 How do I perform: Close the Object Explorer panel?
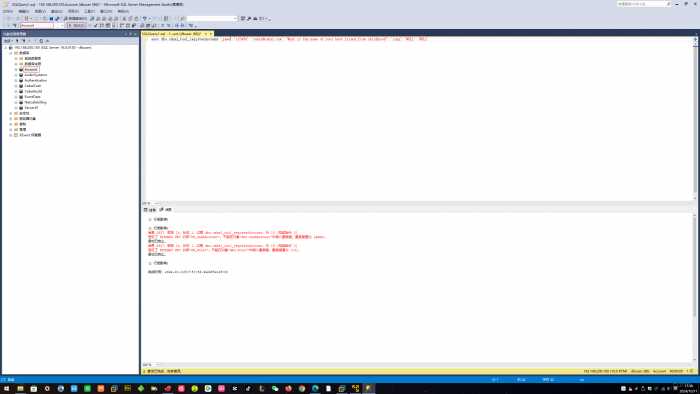click(x=135, y=34)
